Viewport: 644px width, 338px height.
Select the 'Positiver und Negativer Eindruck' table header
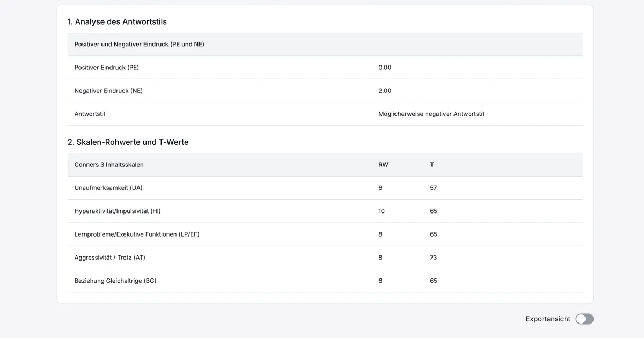click(x=139, y=45)
